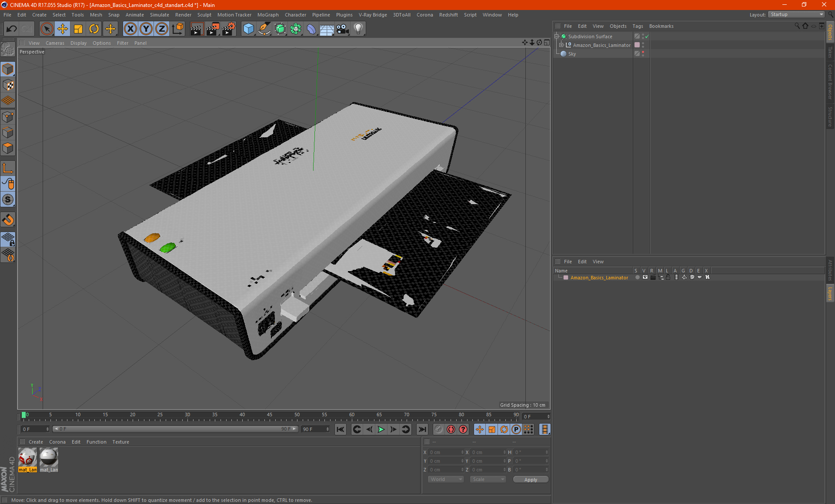Click the timeline preview range slider
Screen dimensions: 835x504
click(x=175, y=429)
